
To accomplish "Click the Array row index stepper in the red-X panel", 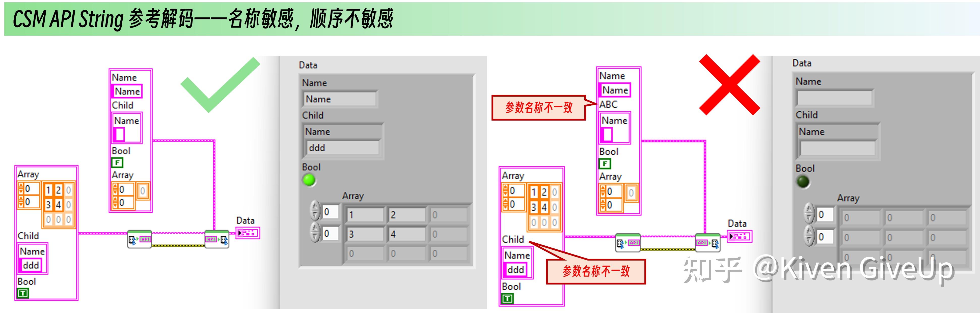I will point(809,213).
